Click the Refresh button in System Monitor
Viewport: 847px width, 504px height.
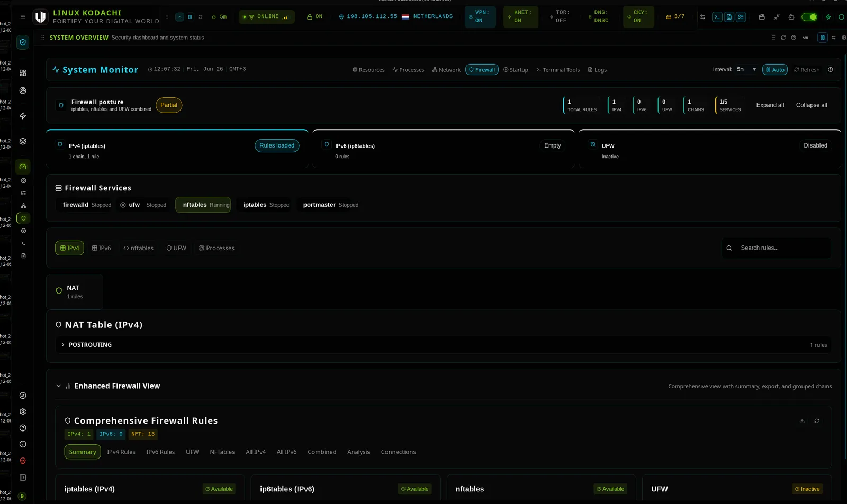tap(807, 70)
